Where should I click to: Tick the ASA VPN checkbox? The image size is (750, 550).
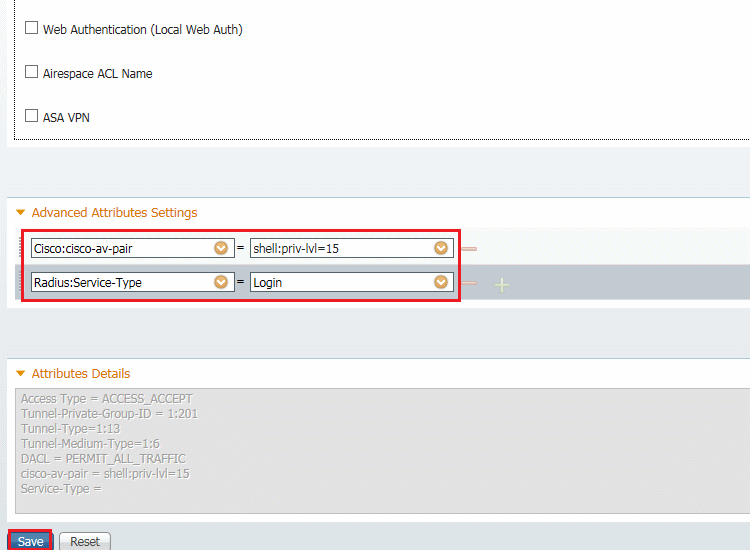(x=32, y=116)
